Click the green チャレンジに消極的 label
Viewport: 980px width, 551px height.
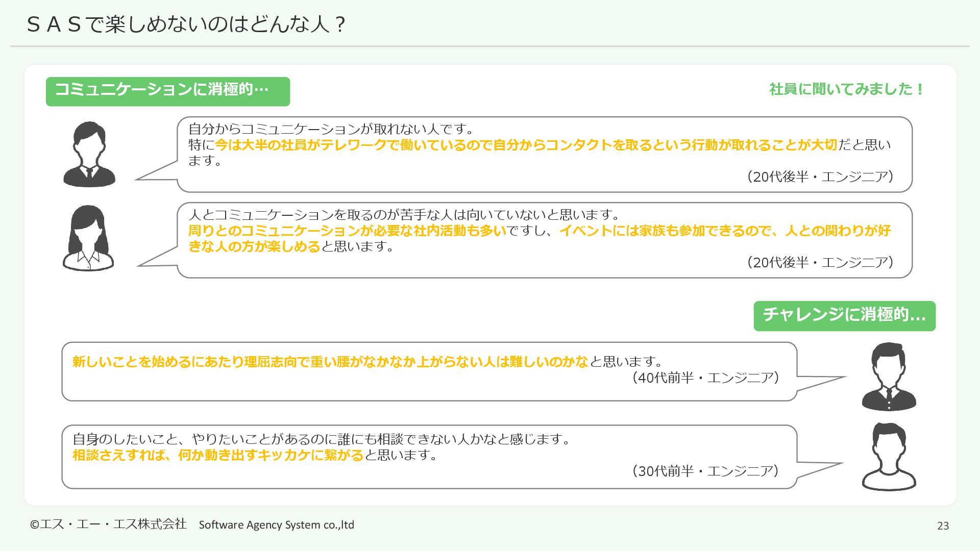[844, 316]
